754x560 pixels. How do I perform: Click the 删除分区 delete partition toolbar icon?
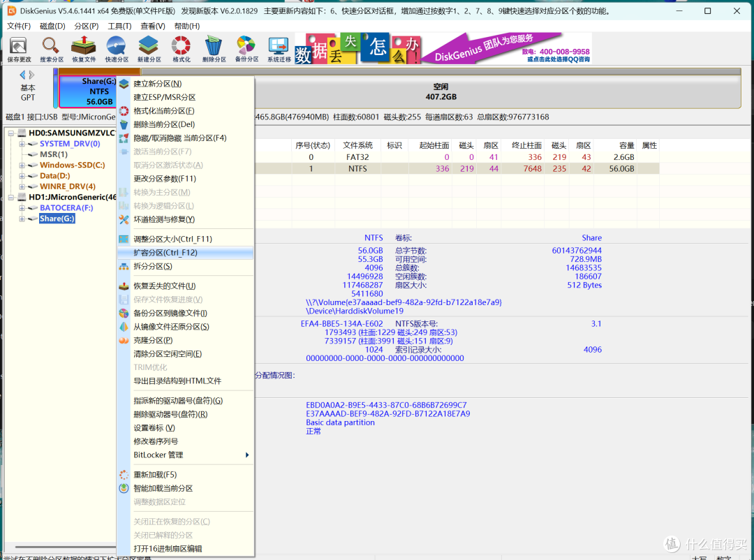coord(214,49)
